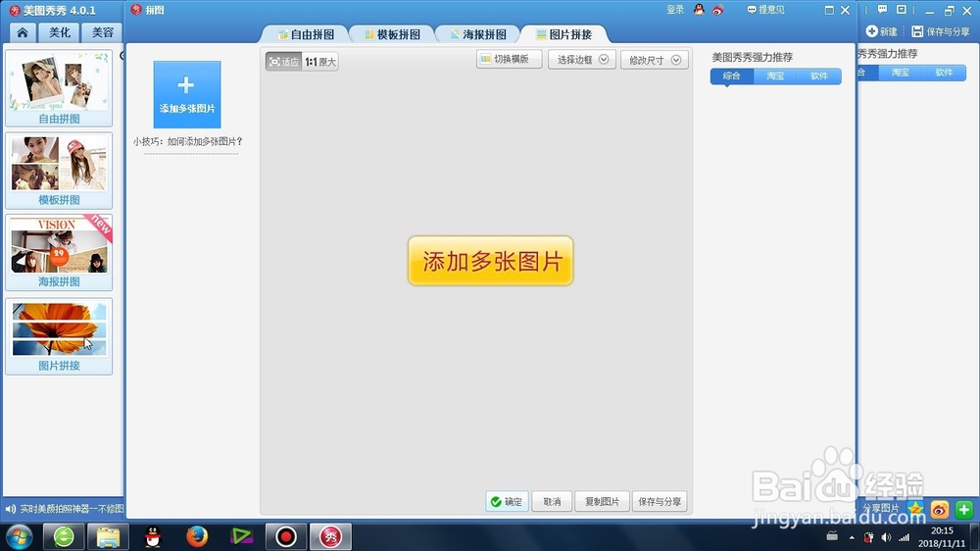This screenshot has width=980, height=551.
Task: Select 淘宝 tab in main window panel
Action: pos(901,72)
